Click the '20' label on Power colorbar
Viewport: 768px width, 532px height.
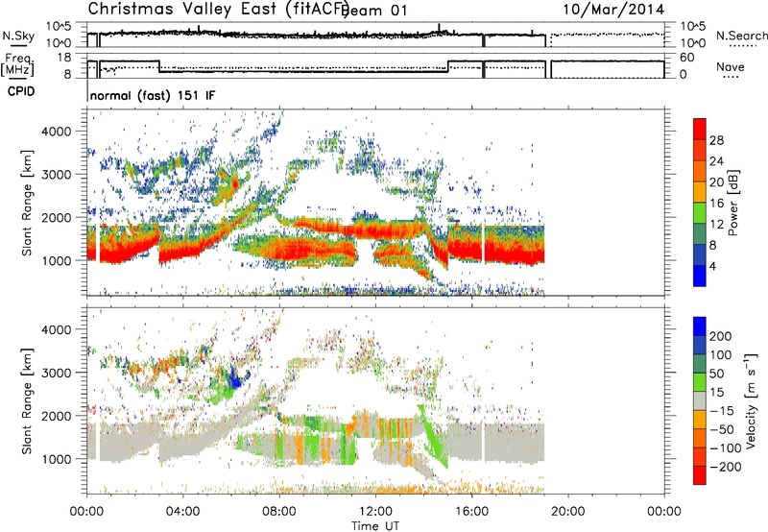pyautogui.click(x=716, y=182)
